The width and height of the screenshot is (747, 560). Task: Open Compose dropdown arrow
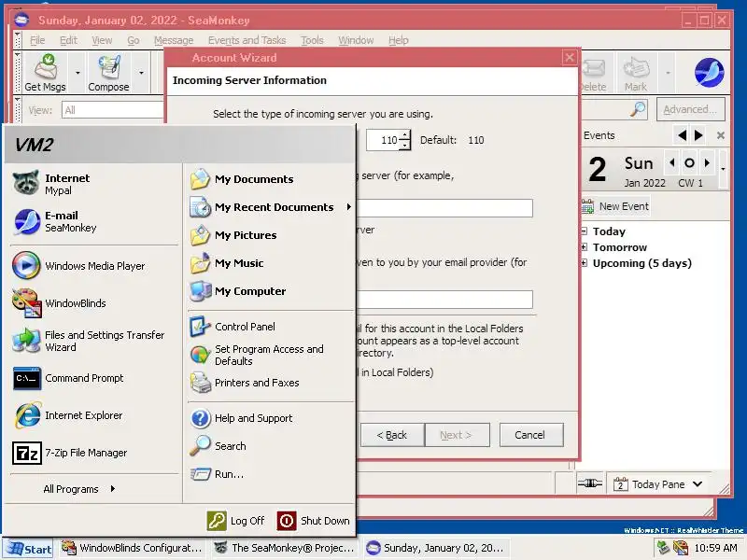(x=142, y=73)
